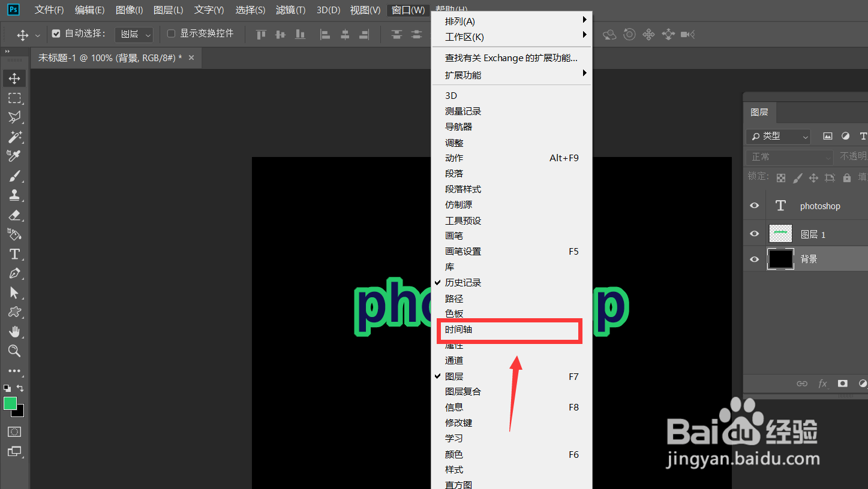This screenshot has width=868, height=489.
Task: Click the 3D video camera zoom icon
Action: pos(687,35)
